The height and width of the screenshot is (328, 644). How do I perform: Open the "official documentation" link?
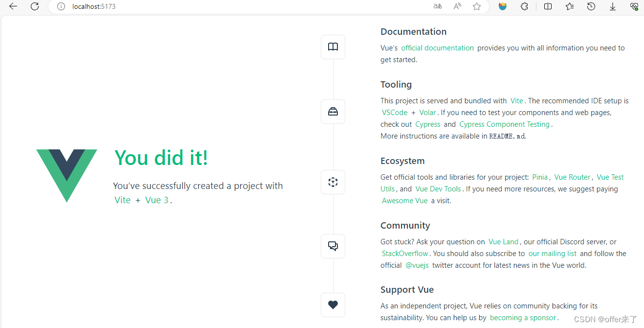pyautogui.click(x=437, y=47)
